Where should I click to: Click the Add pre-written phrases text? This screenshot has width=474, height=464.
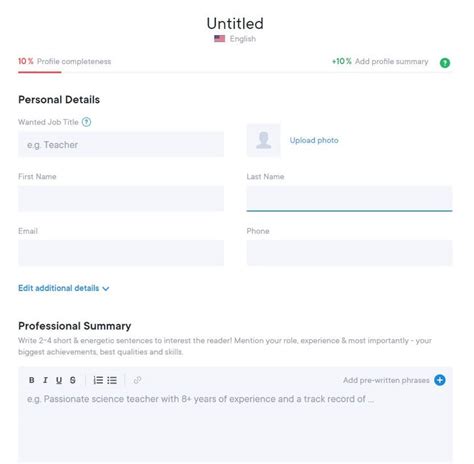coord(386,380)
